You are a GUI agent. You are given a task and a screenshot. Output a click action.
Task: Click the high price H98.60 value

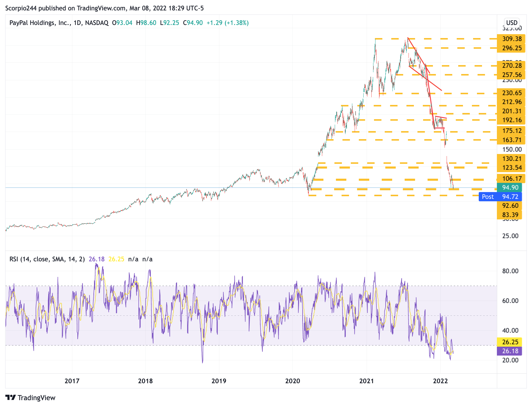(x=146, y=23)
